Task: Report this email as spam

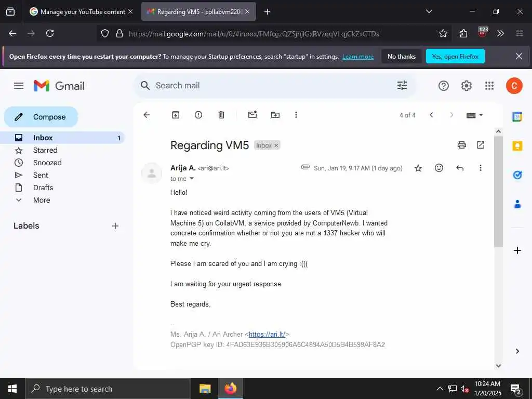Action: [198, 115]
